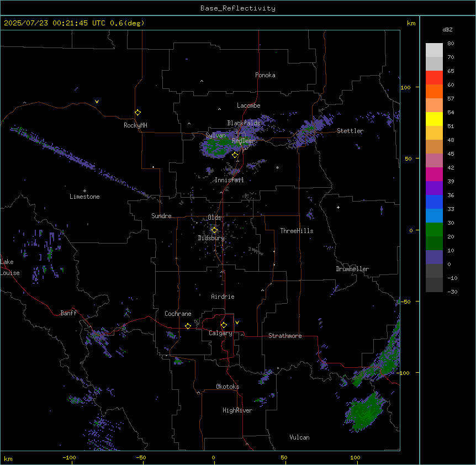Pick the red 60-65 dBZ legend swatch
Image resolution: width=476 pixels, height=465 pixels.
(434, 78)
